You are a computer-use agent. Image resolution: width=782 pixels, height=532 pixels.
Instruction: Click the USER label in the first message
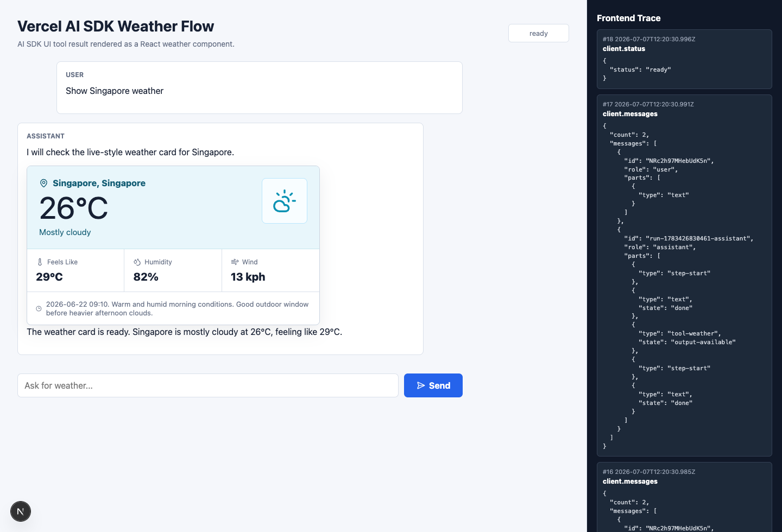[75, 75]
